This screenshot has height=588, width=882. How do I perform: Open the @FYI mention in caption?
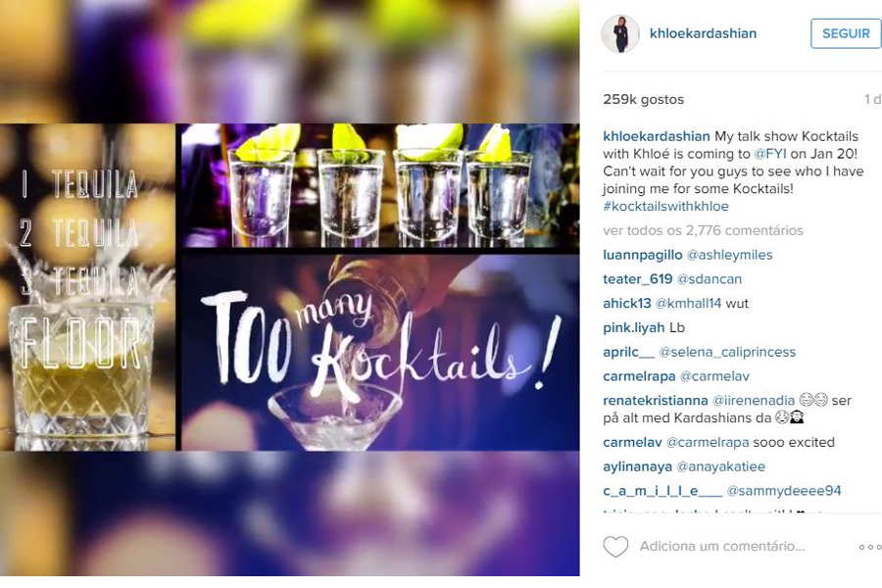(x=770, y=154)
